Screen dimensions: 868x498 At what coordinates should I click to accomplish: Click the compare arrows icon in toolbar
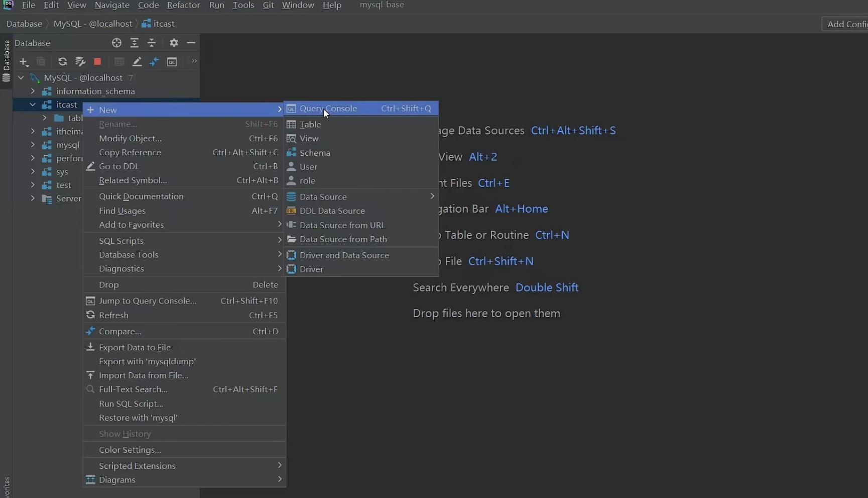[x=154, y=62]
